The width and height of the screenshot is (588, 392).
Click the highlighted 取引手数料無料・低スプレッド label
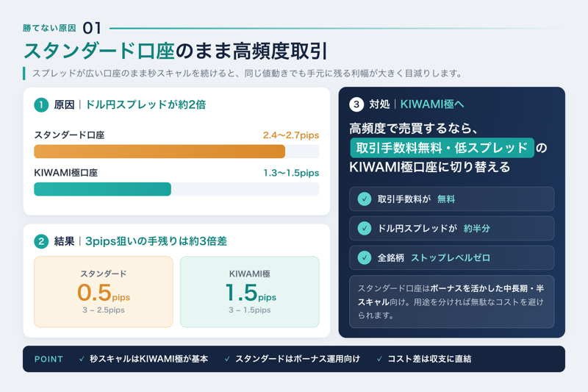coord(442,148)
